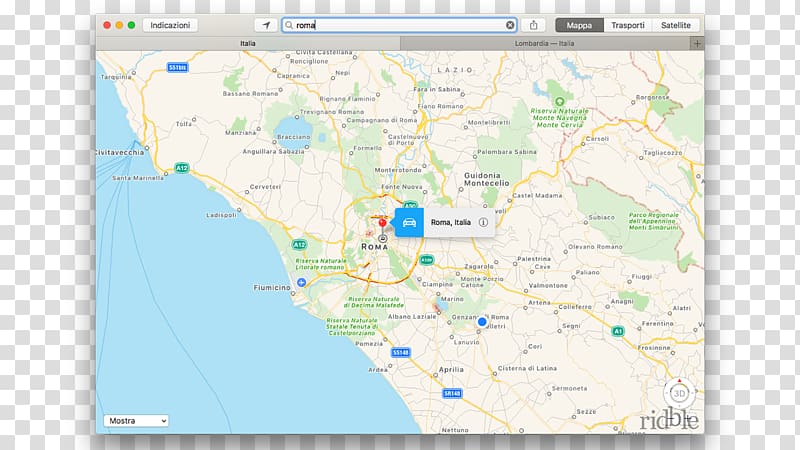Click the ROMA city label on the map
Viewport: 800px width, 450px height.
[374, 247]
